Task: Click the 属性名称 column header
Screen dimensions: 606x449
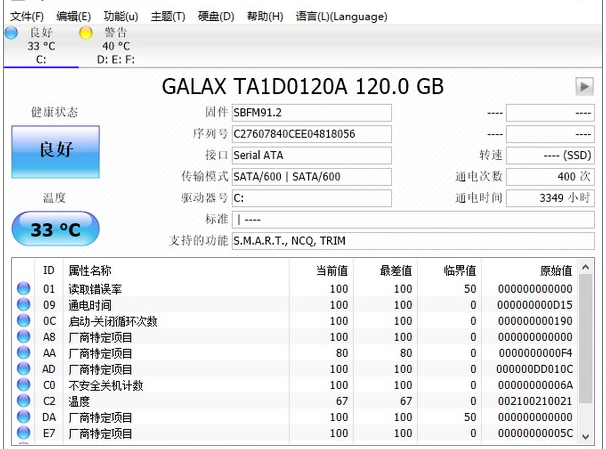Action: (x=177, y=270)
